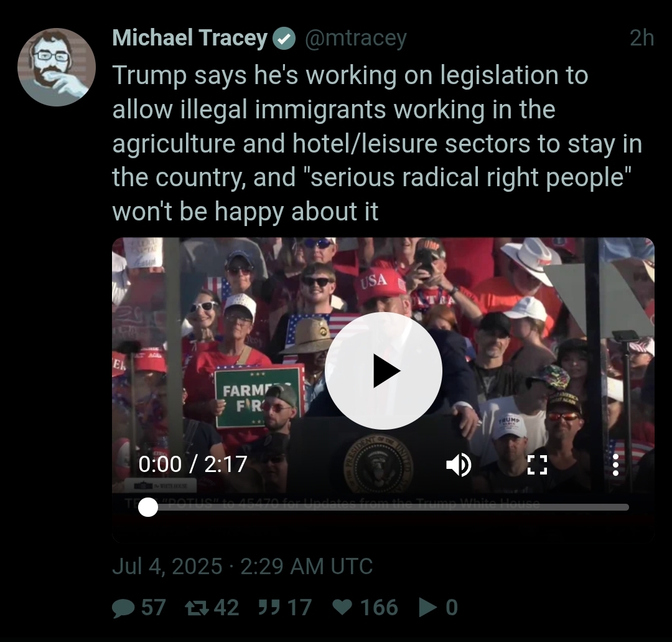Click the verified checkmark badge
Image resolution: width=672 pixels, height=642 pixels.
(x=283, y=39)
